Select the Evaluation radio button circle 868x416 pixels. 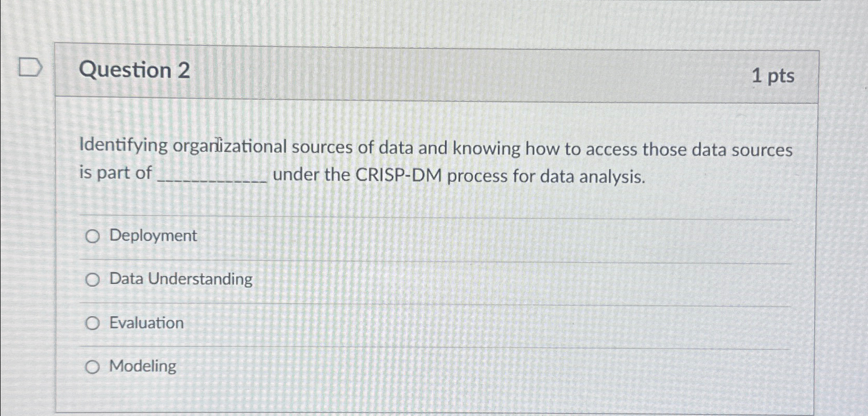point(93,323)
